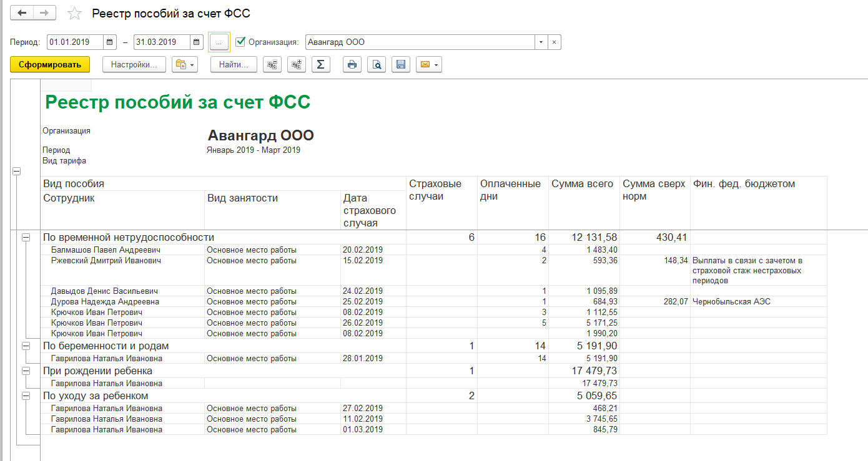Collapse all groups toolbar icon
Image resolution: width=868 pixels, height=461 pixels.
[x=272, y=64]
